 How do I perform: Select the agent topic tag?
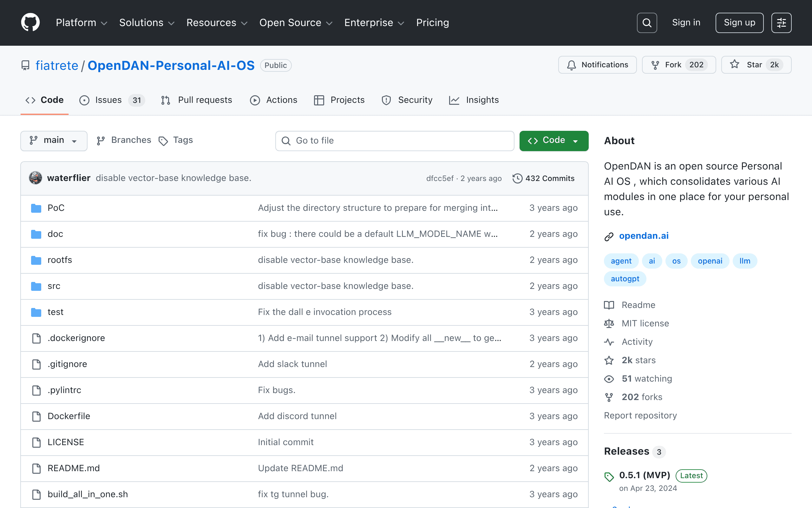tap(621, 261)
